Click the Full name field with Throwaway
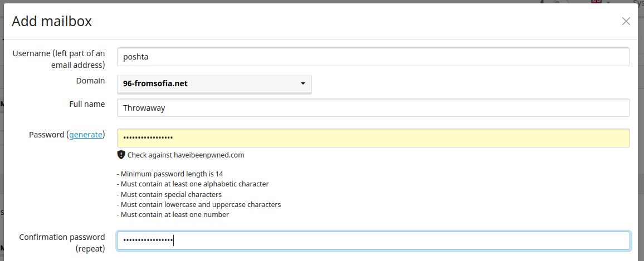 point(373,108)
